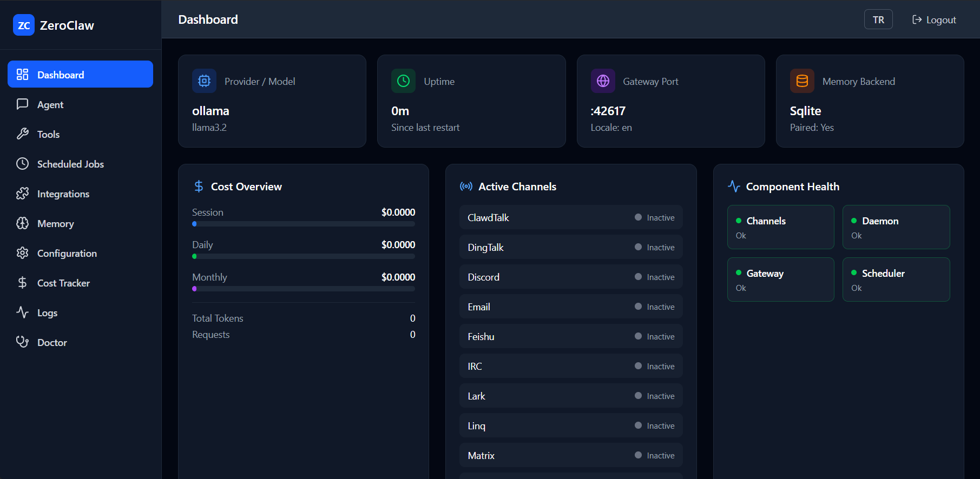Click the :42617 gateway port value
Image resolution: width=980 pixels, height=479 pixels.
(608, 111)
